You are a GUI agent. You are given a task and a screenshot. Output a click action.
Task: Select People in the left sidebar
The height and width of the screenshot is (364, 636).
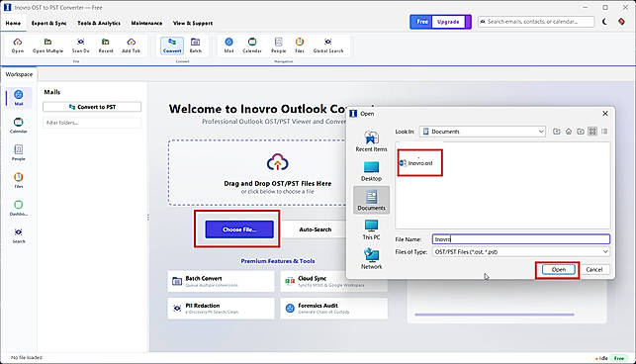(19, 152)
